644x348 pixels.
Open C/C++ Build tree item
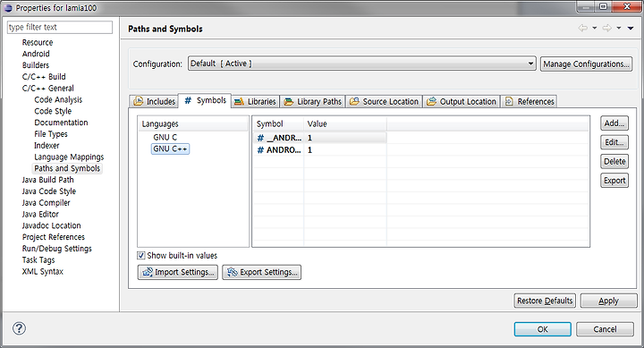[44, 77]
